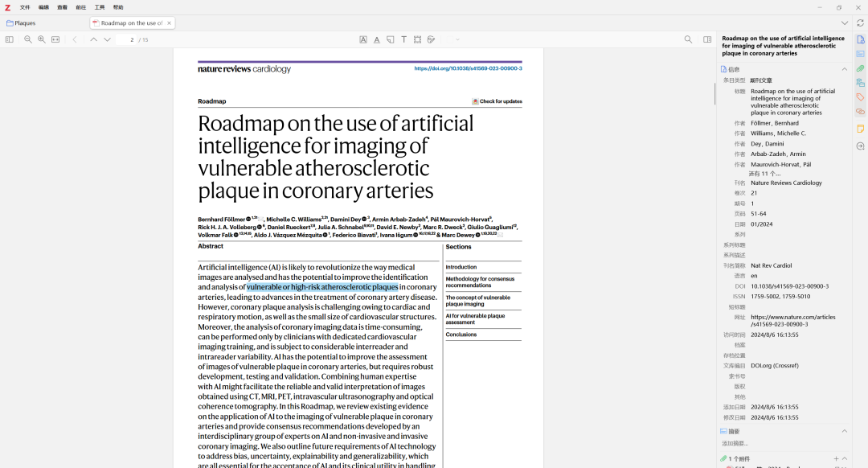Click the author Föllmer, Bernhard field
Screen dimensions: 868x468
pos(775,123)
